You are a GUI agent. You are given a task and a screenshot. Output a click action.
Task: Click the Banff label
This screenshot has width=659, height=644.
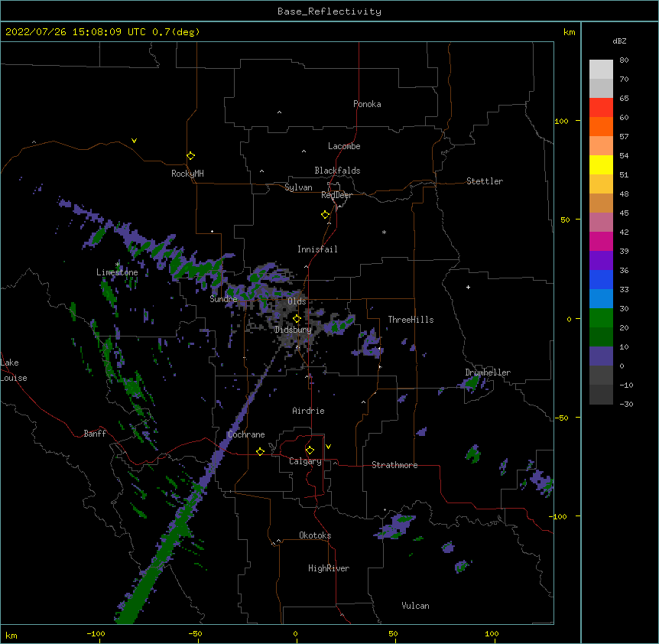[x=95, y=434]
